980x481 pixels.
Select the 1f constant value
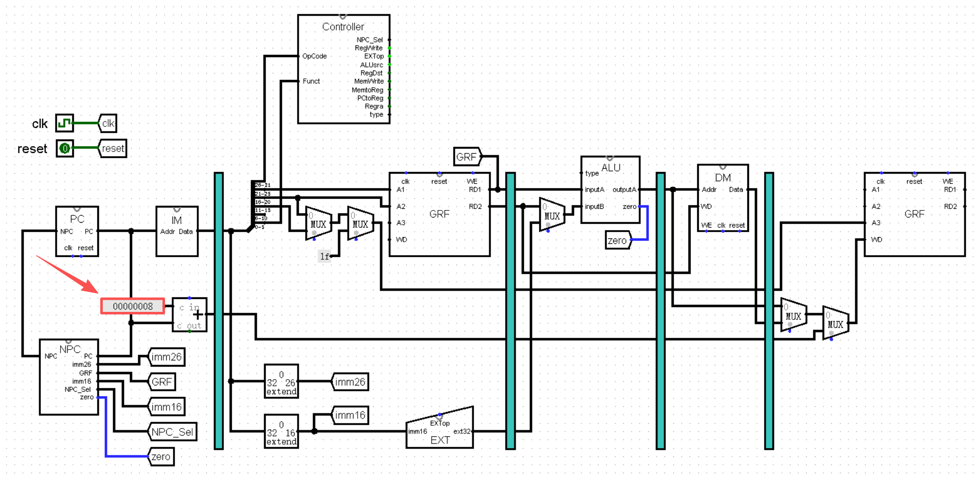(325, 256)
